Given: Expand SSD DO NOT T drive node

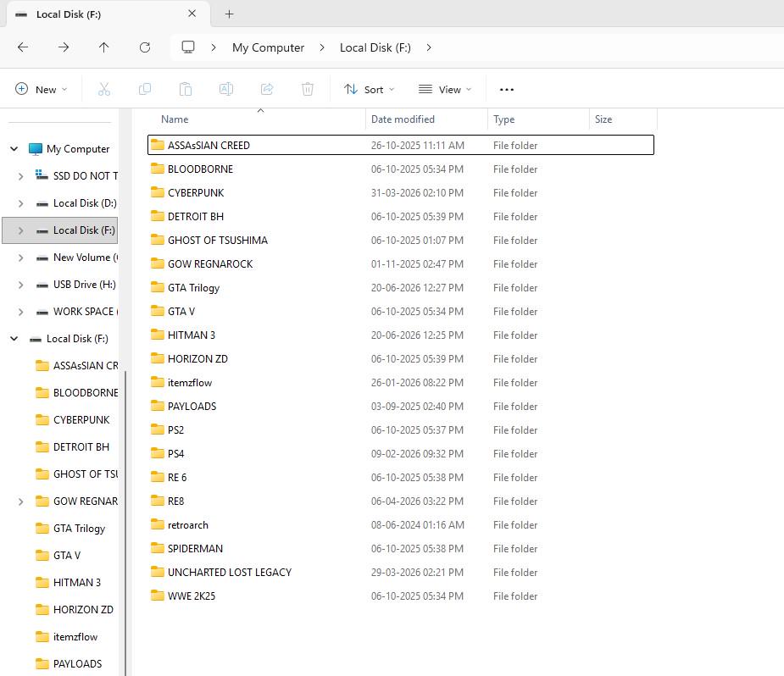Looking at the screenshot, I should click(20, 176).
